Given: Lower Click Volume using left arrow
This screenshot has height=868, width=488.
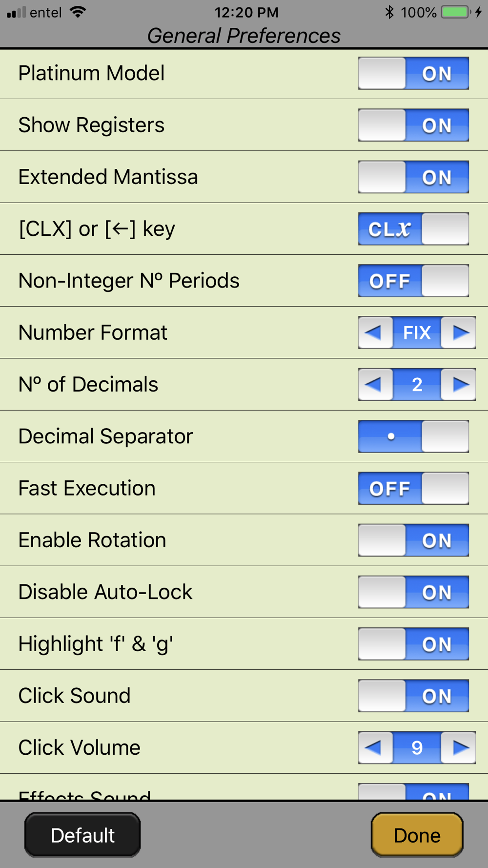Looking at the screenshot, I should tap(375, 747).
